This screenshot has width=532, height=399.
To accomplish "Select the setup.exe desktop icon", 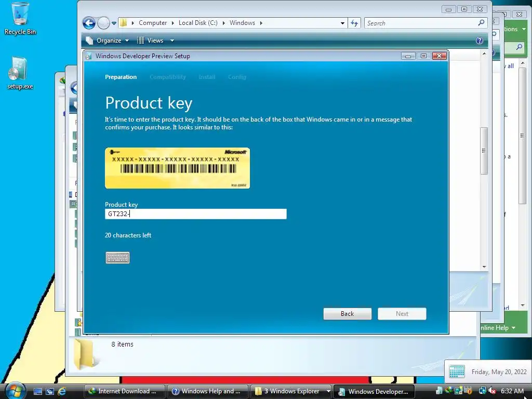I will pyautogui.click(x=20, y=73).
